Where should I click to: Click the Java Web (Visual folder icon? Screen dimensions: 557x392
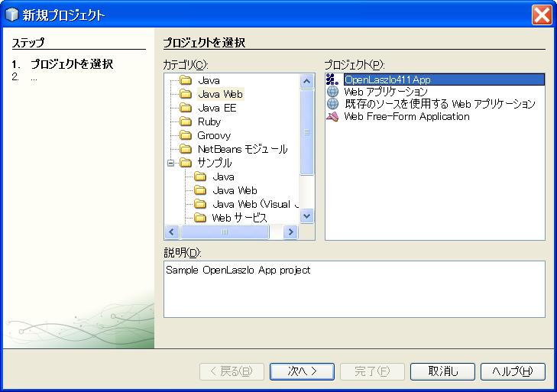click(200, 204)
